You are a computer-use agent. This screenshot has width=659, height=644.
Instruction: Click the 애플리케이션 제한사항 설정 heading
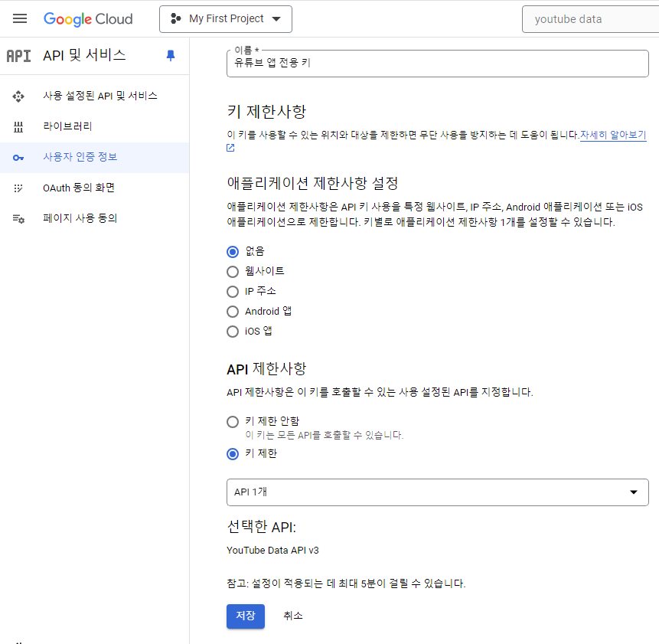click(x=312, y=183)
